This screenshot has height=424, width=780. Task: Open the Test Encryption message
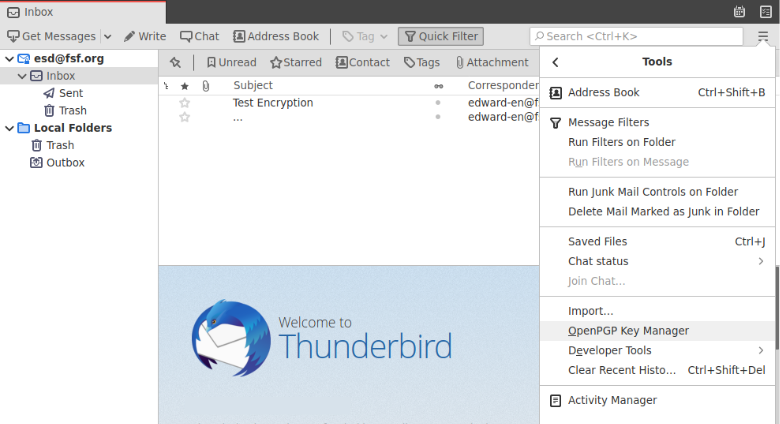pyautogui.click(x=273, y=103)
